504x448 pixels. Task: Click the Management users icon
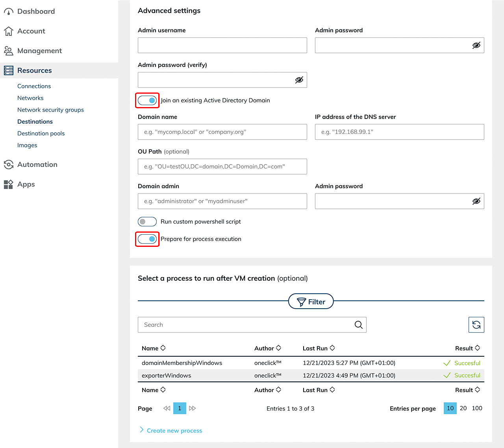[8, 51]
